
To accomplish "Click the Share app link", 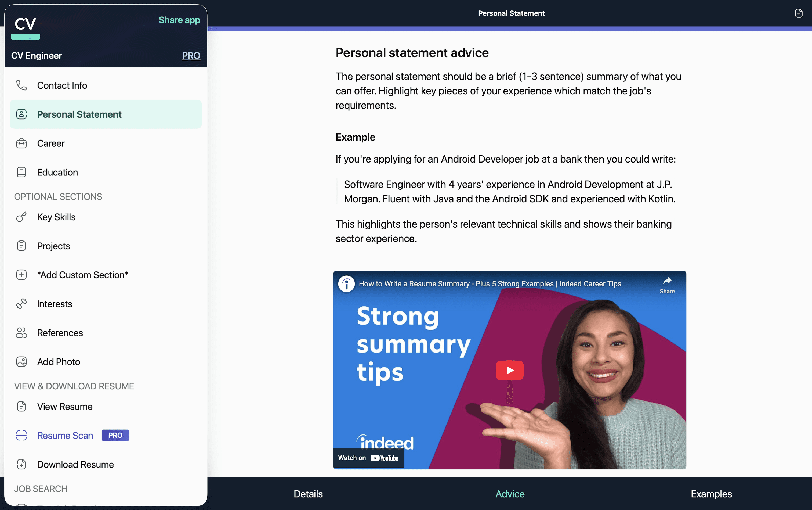I will point(179,20).
